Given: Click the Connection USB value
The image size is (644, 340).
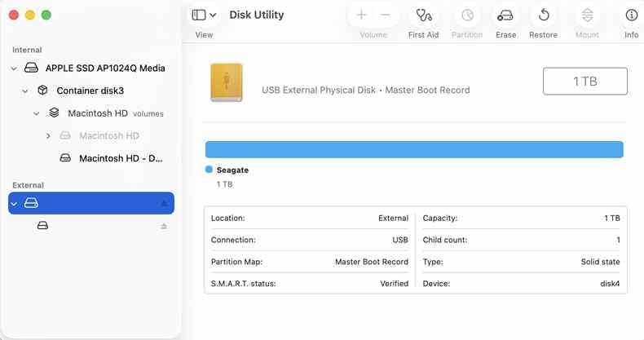Looking at the screenshot, I should pyautogui.click(x=400, y=241).
